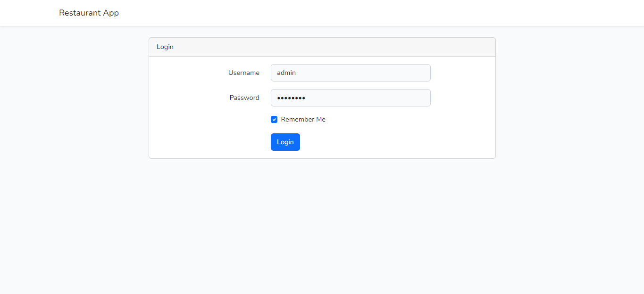The width and height of the screenshot is (644, 294).
Task: Focus the Username input field
Action: point(350,73)
